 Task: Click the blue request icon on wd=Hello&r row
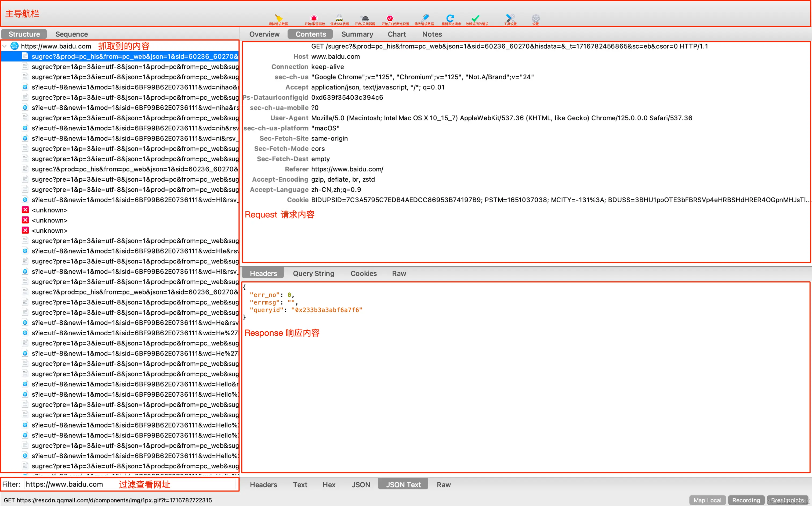tap(25, 384)
